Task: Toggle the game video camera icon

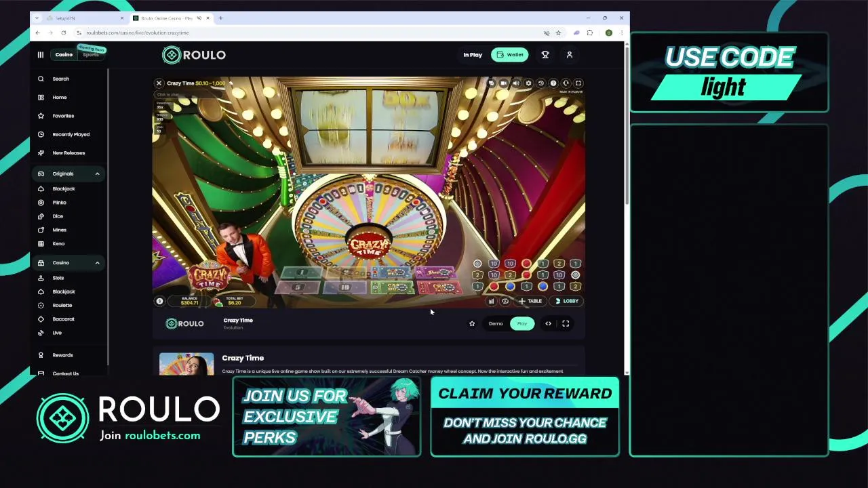Action: tap(503, 83)
